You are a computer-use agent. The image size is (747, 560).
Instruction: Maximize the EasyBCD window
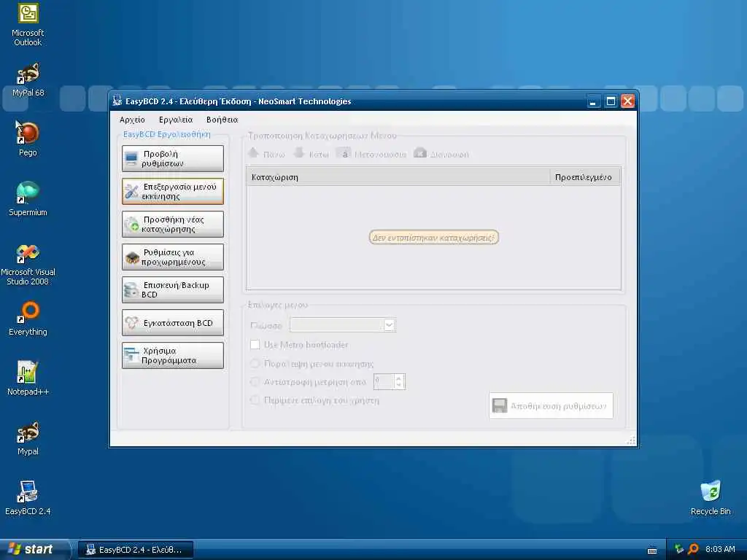611,101
